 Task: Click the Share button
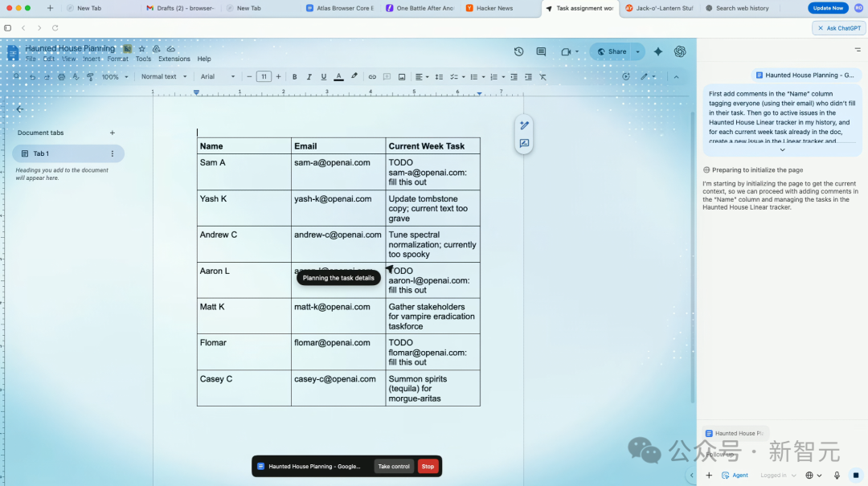click(x=614, y=51)
